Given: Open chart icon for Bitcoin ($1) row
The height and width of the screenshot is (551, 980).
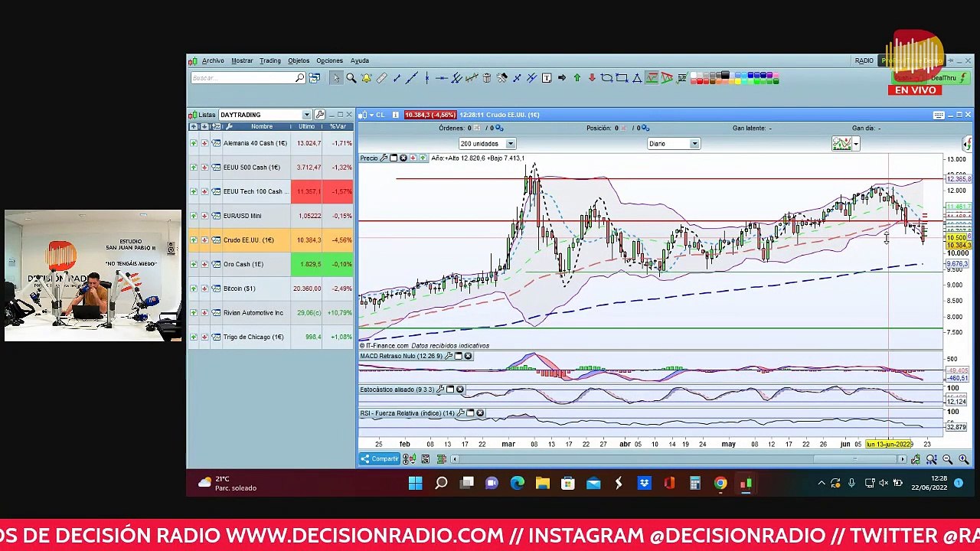Looking at the screenshot, I should [x=216, y=289].
